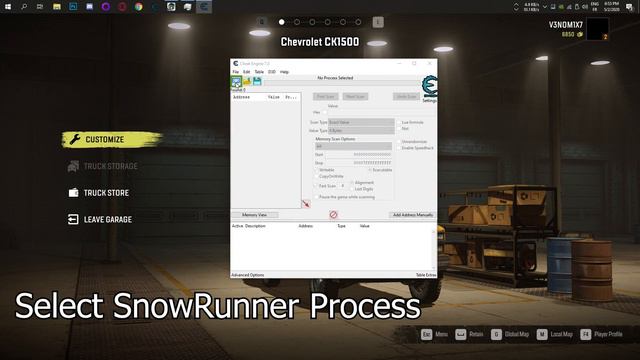Click the next truck button
Viewport: 640px width, 360px height.
point(378,22)
